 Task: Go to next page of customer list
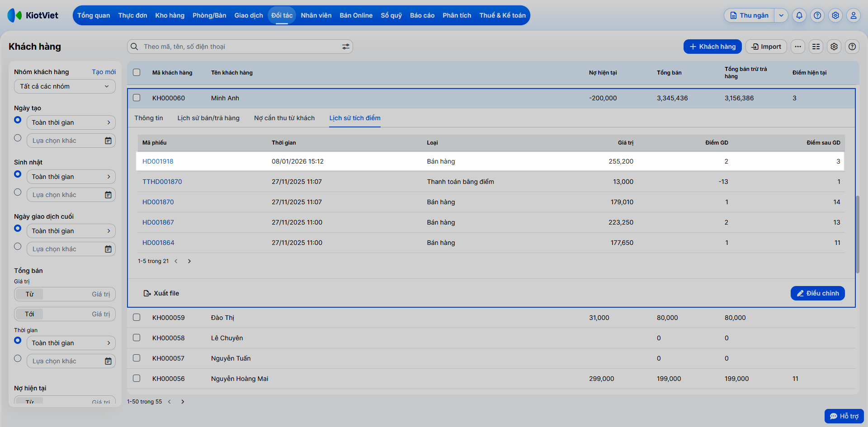183,402
